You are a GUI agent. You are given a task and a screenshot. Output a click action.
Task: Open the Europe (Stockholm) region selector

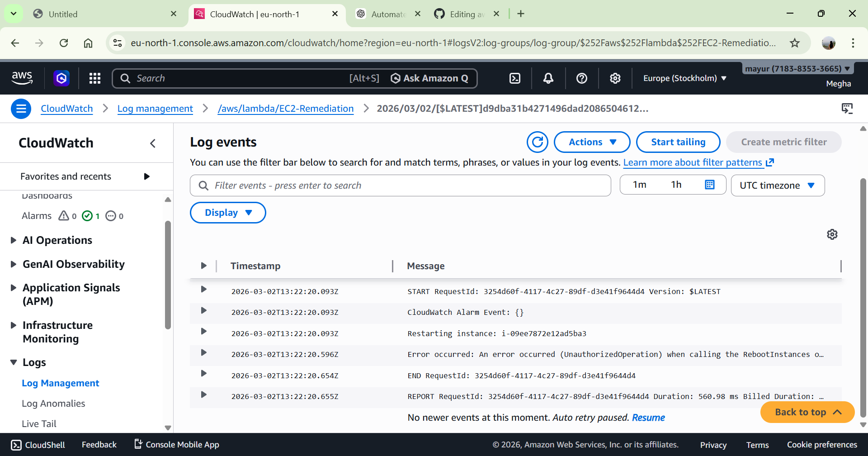(685, 78)
